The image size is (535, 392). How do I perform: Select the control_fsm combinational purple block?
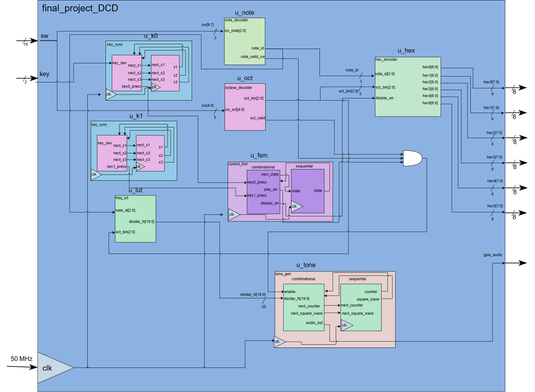[x=263, y=192]
